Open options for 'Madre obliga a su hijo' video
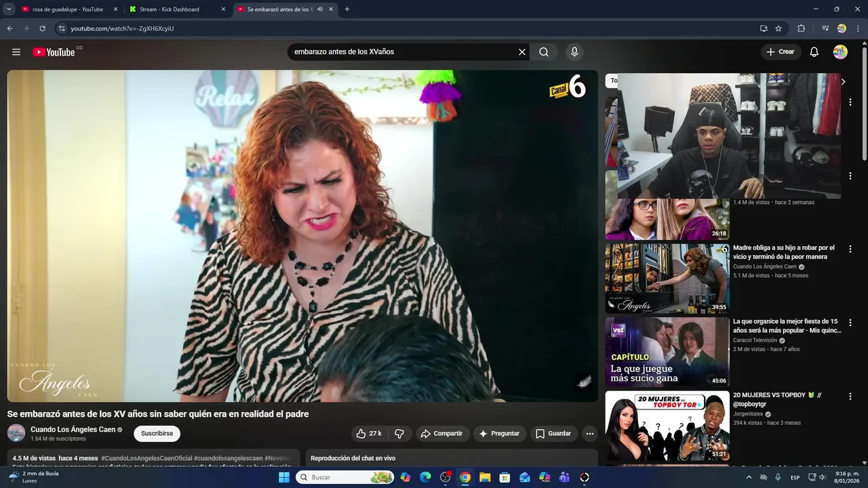The height and width of the screenshot is (488, 868). (850, 249)
